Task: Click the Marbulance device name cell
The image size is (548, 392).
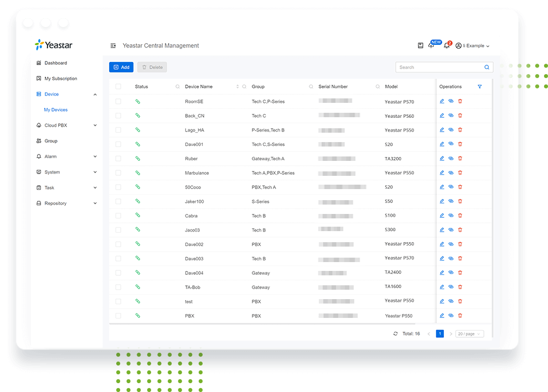Action: point(197,173)
